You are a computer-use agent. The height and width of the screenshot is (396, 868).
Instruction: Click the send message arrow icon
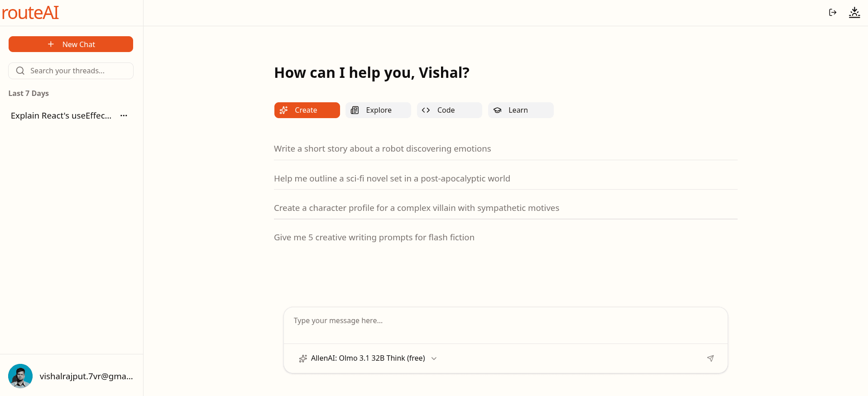(710, 358)
